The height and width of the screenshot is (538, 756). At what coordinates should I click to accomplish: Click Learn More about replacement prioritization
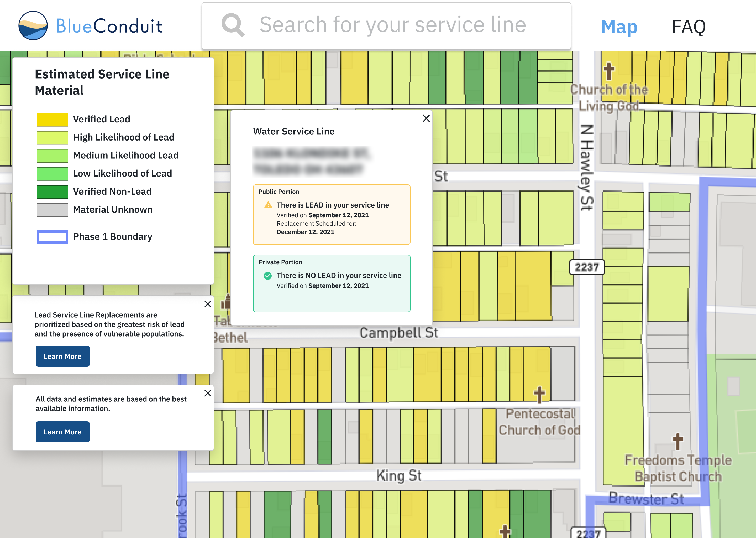(62, 356)
